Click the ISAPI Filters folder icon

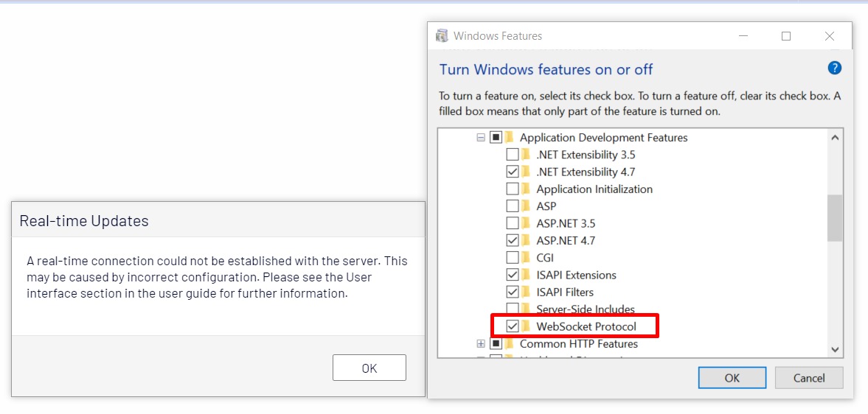coord(527,292)
